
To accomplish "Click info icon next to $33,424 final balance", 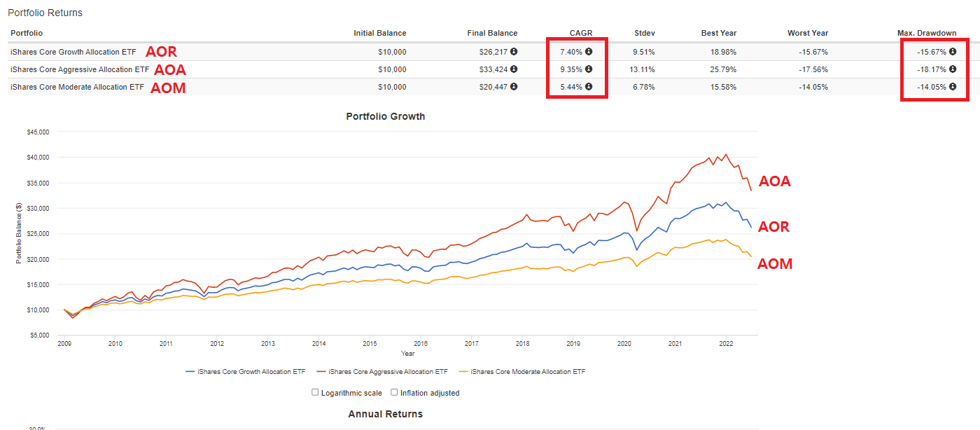I will click(x=514, y=69).
